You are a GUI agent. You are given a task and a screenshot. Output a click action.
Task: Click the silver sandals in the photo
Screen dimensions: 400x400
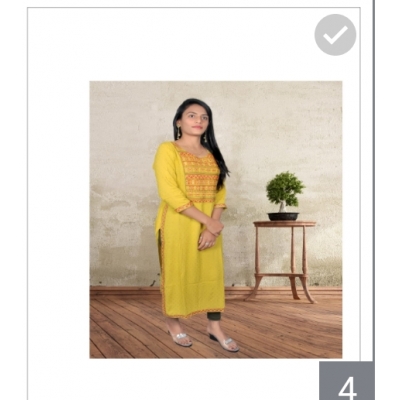click(203, 339)
